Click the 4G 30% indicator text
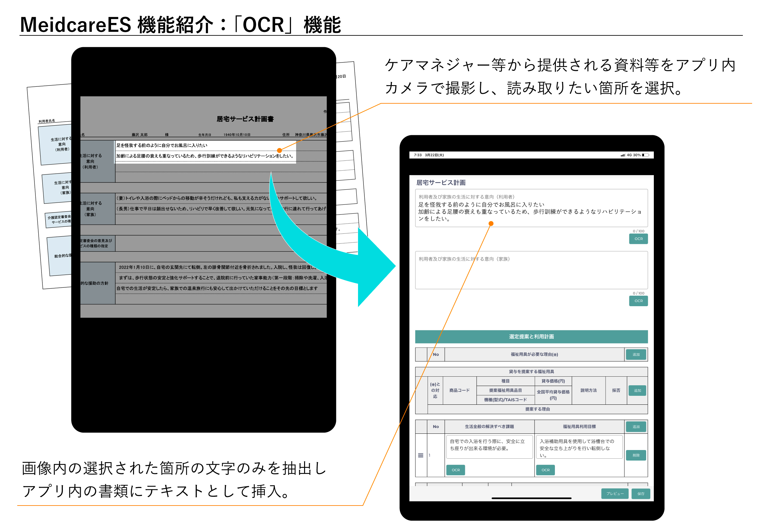 click(633, 155)
